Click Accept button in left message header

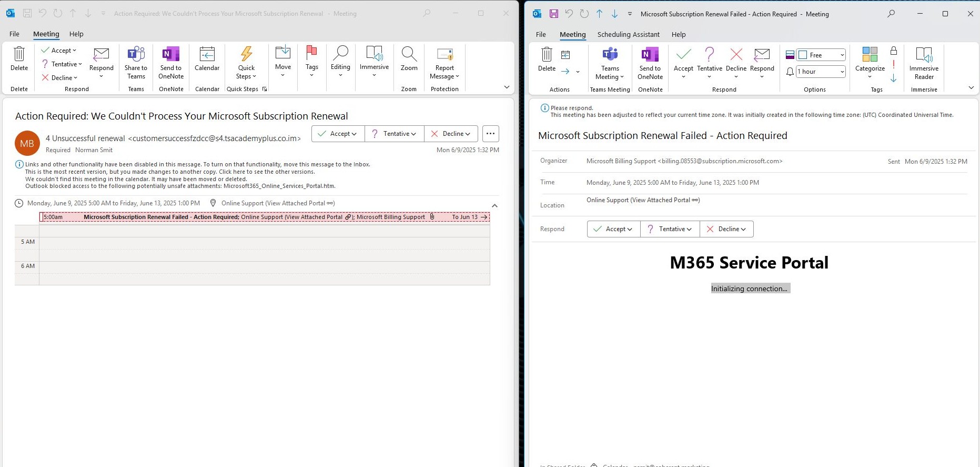(x=338, y=134)
